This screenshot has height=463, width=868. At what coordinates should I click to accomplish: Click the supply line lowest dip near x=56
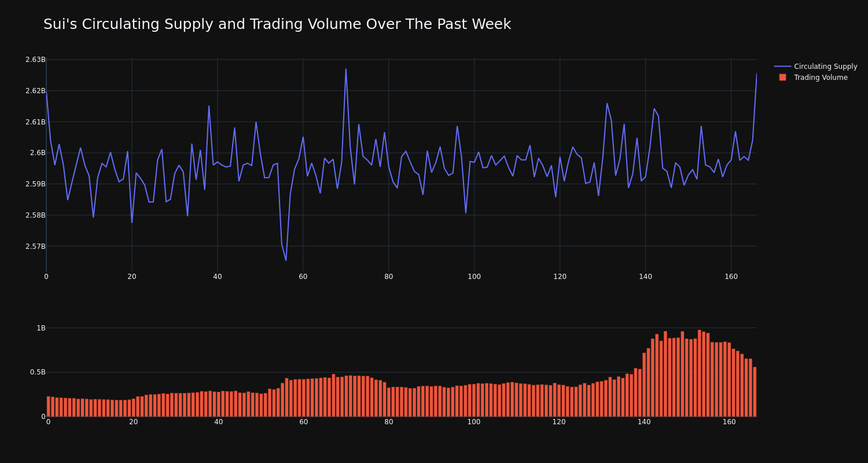coord(286,260)
